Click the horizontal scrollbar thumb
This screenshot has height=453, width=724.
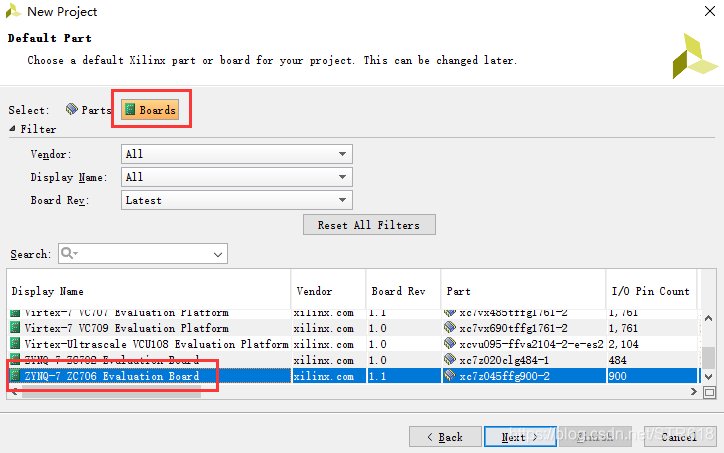click(111, 393)
